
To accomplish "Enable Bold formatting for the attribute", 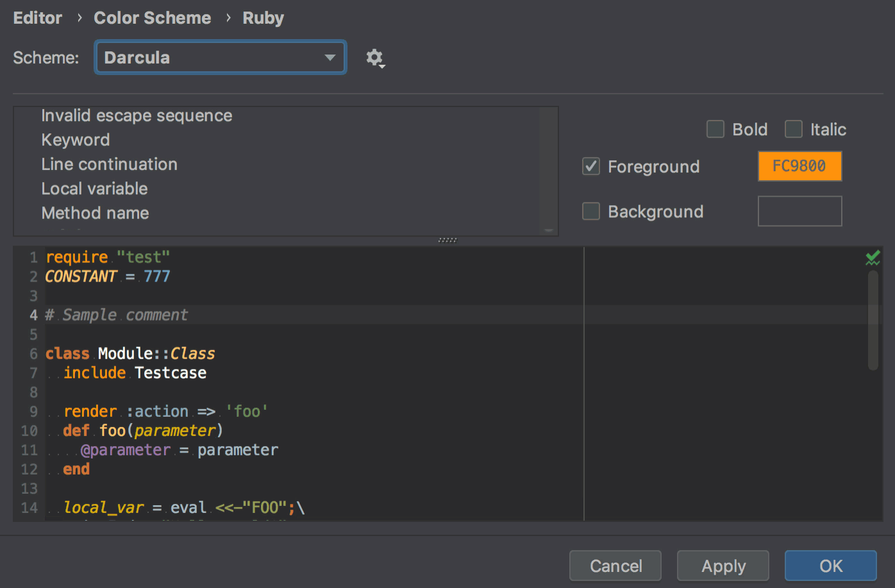I will click(715, 129).
